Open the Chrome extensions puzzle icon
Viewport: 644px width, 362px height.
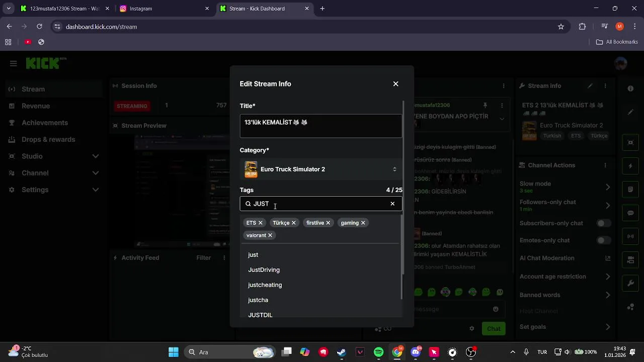click(x=583, y=27)
